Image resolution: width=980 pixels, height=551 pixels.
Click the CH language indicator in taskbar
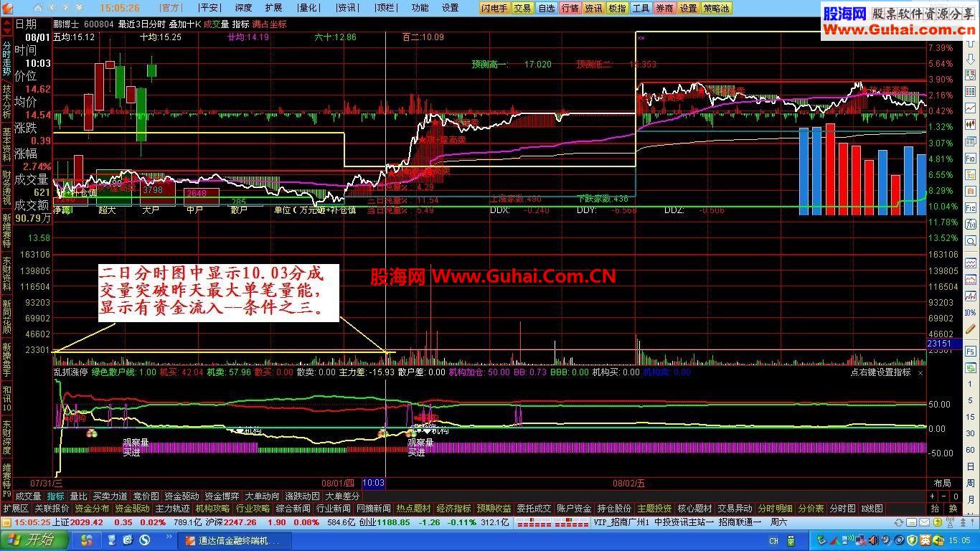[774, 540]
